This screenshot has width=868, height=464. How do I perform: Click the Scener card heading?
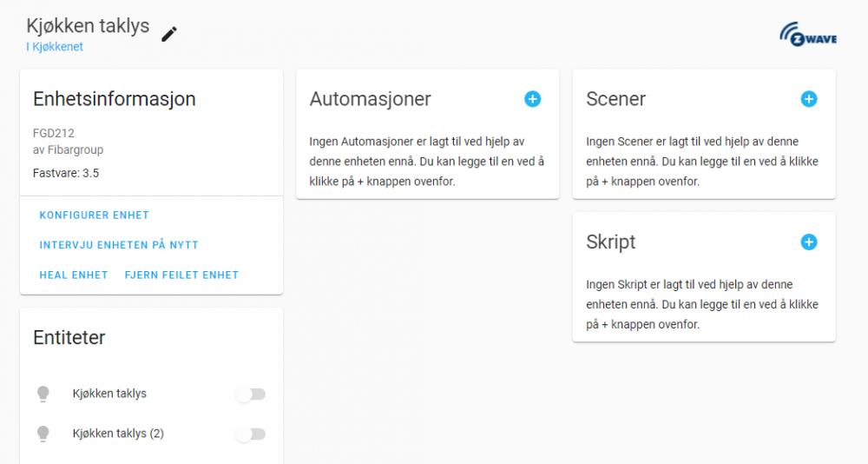point(616,99)
